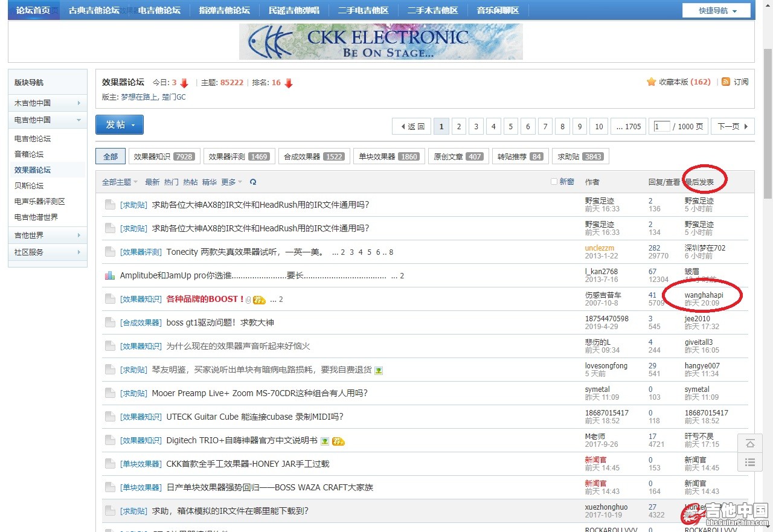
Task: Click the red down arrow beside 排名: 16
Action: point(289,83)
